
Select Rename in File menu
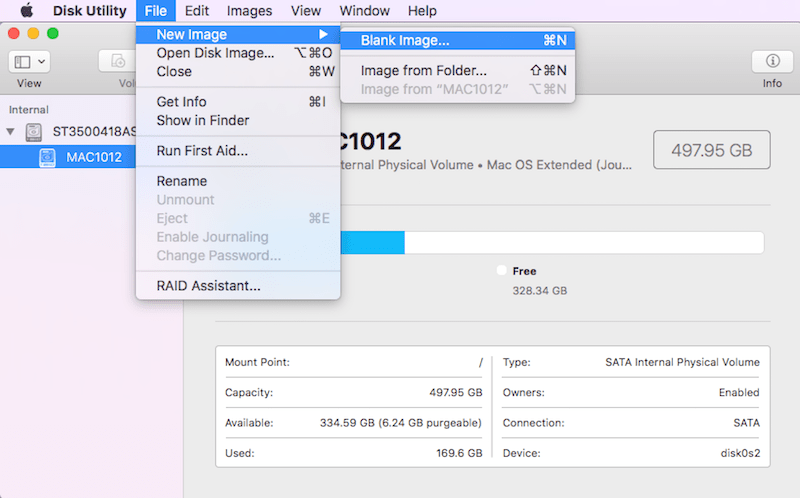coord(238,181)
